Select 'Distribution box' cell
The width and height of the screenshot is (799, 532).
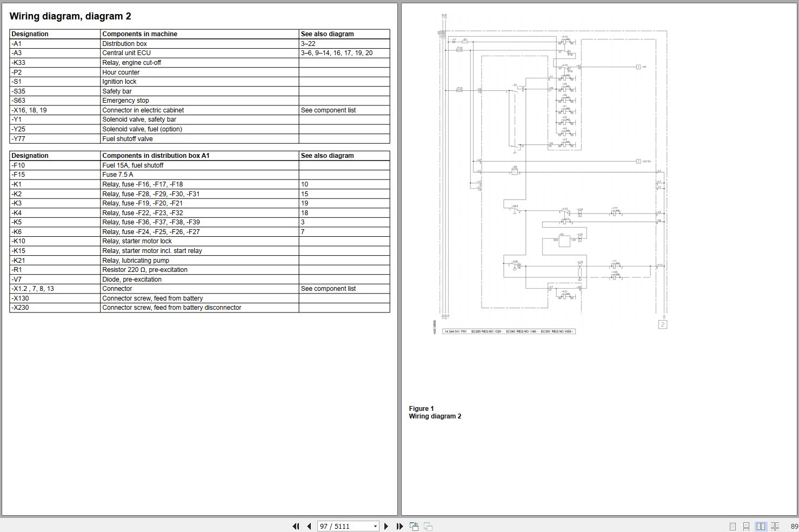(199, 44)
